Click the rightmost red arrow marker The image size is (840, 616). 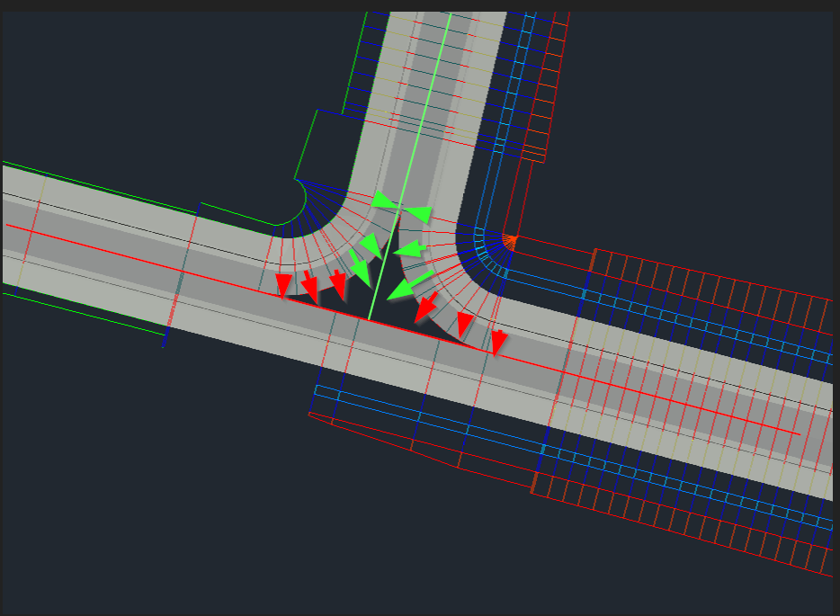496,342
